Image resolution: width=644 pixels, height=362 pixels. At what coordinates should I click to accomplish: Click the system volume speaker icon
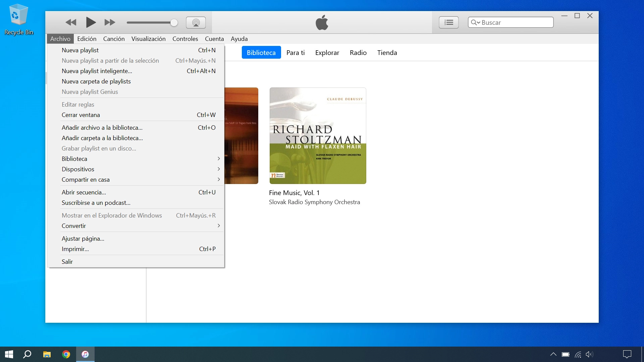tap(589, 354)
